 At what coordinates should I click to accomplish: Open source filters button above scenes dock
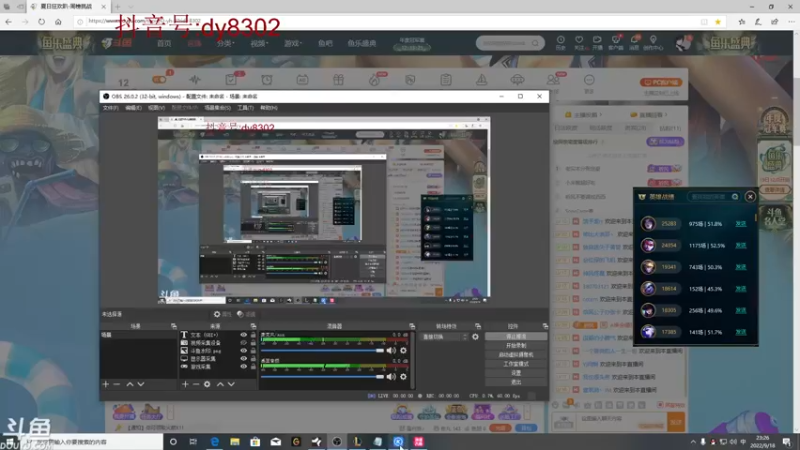pos(246,314)
